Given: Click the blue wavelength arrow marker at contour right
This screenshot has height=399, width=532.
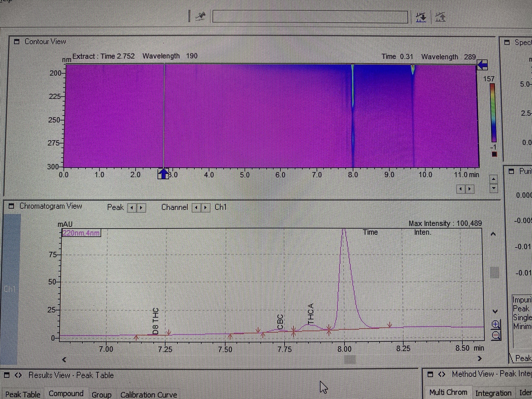Looking at the screenshot, I should [x=483, y=65].
